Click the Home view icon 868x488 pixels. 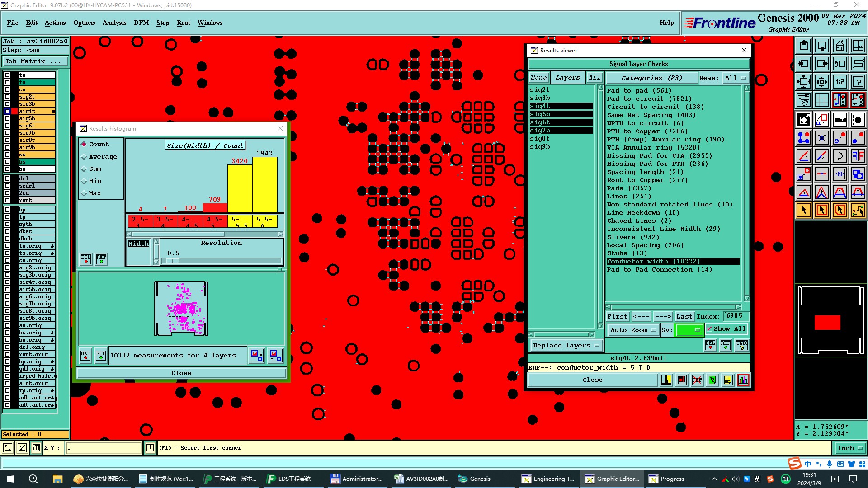(840, 46)
